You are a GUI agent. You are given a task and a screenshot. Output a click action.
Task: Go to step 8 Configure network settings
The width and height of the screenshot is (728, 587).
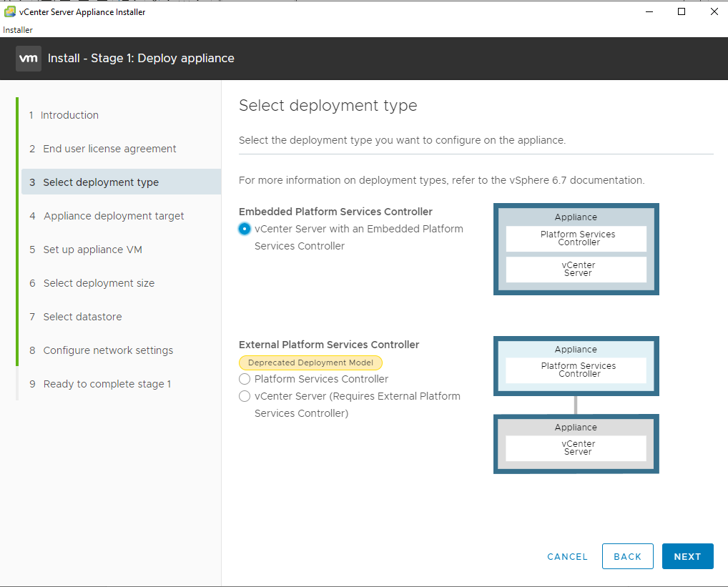pos(102,350)
